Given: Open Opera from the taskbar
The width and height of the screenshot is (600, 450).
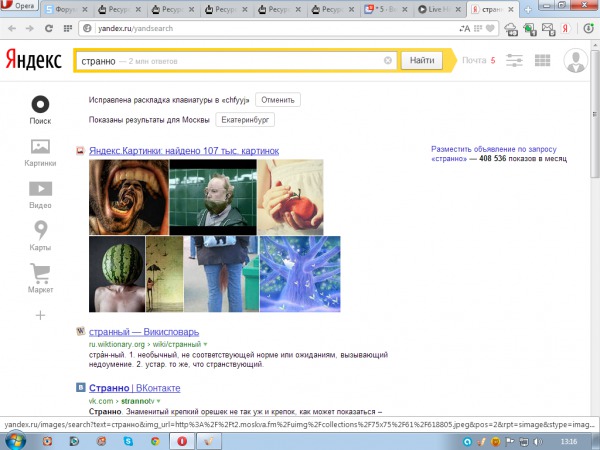Looking at the screenshot, I should pyautogui.click(x=182, y=442).
